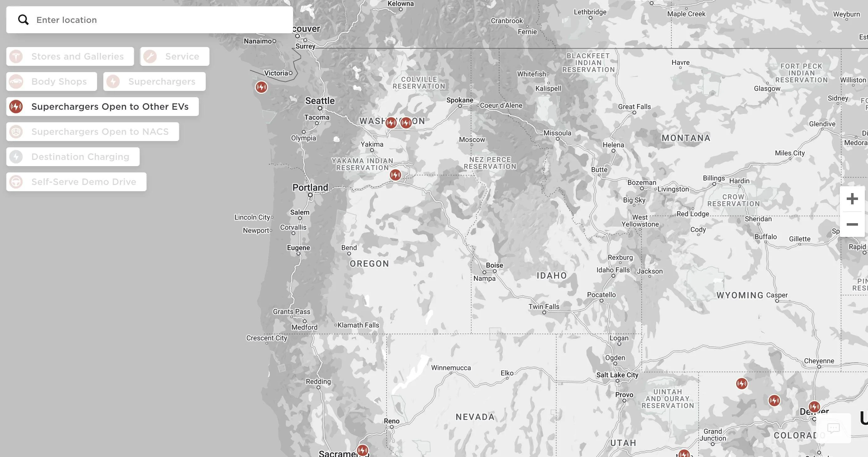Disable Superchargers Open to Other EVs filter
The width and height of the screenshot is (868, 457).
(x=102, y=107)
